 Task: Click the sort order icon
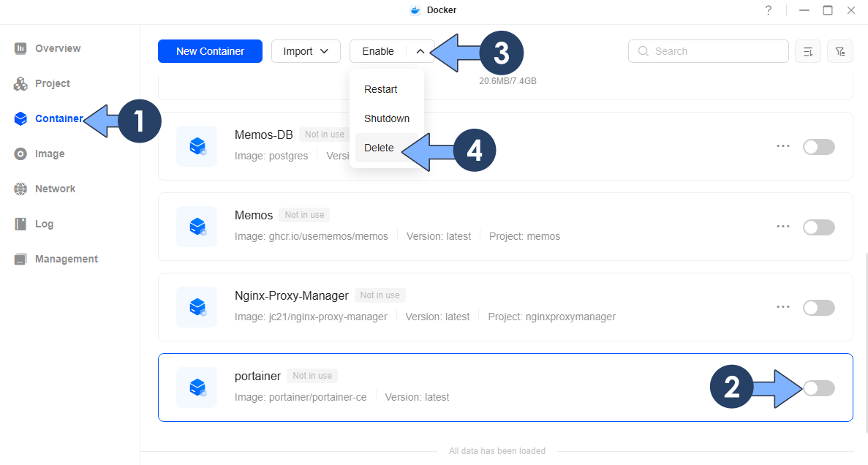click(x=807, y=51)
